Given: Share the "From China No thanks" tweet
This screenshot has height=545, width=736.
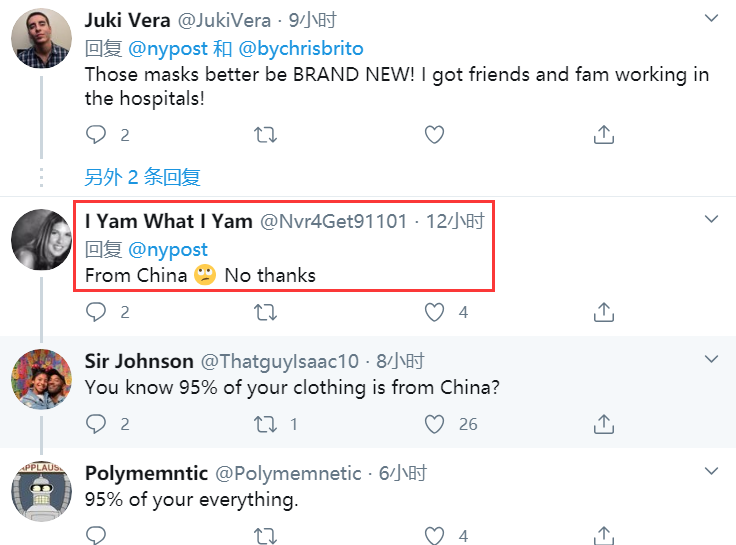Looking at the screenshot, I should tap(604, 312).
